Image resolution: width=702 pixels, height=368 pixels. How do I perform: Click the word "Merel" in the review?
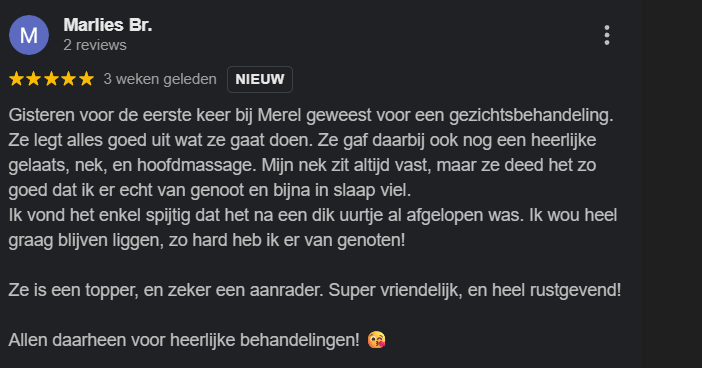click(x=279, y=115)
